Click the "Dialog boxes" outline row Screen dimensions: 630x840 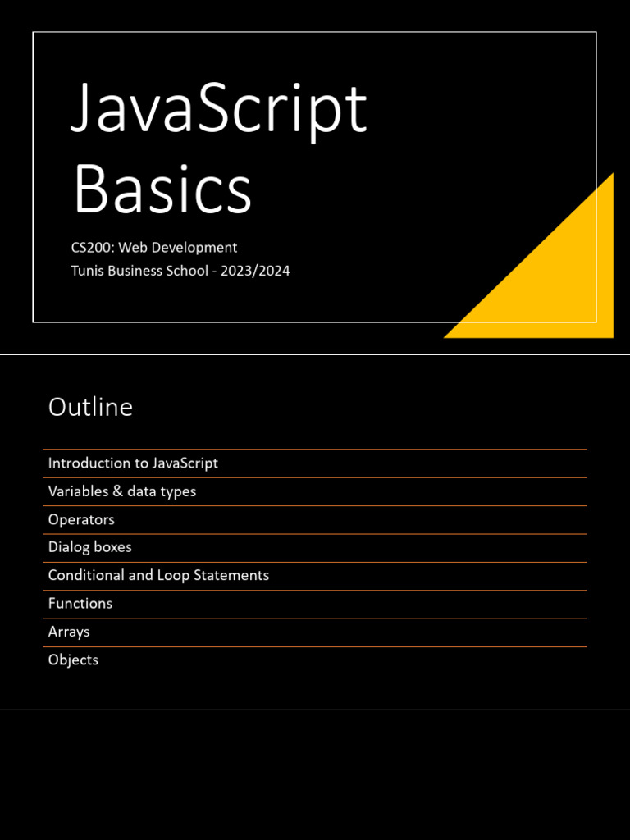315,548
